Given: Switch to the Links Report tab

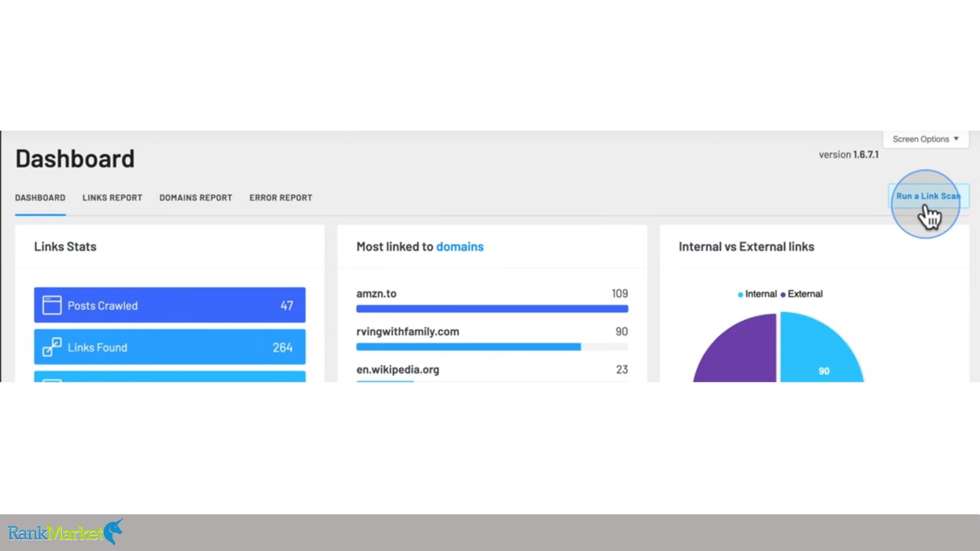Looking at the screenshot, I should [112, 197].
